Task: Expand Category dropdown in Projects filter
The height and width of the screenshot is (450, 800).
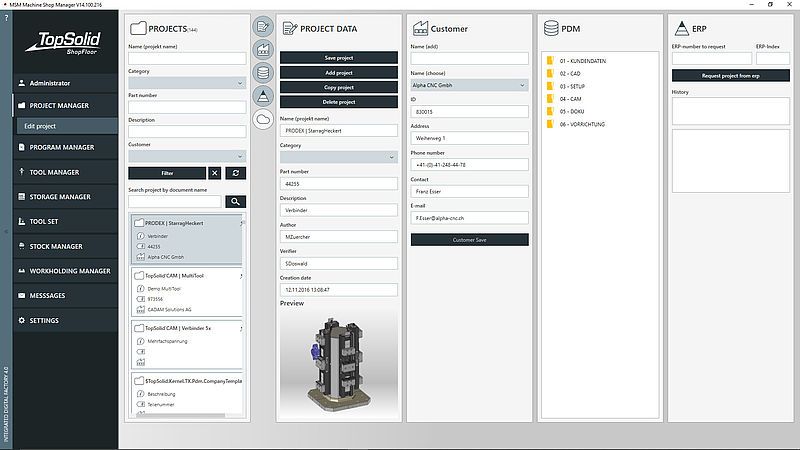Action: tap(187, 83)
